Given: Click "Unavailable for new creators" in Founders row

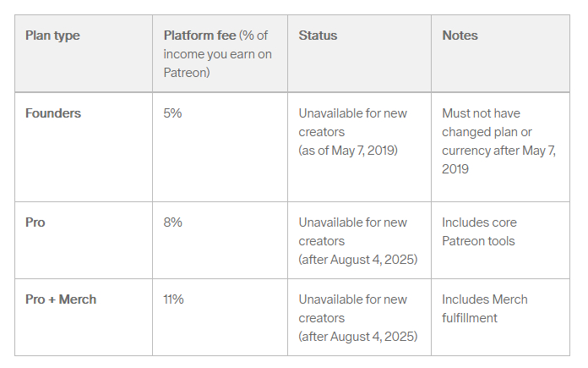Looking at the screenshot, I should coord(352,123).
